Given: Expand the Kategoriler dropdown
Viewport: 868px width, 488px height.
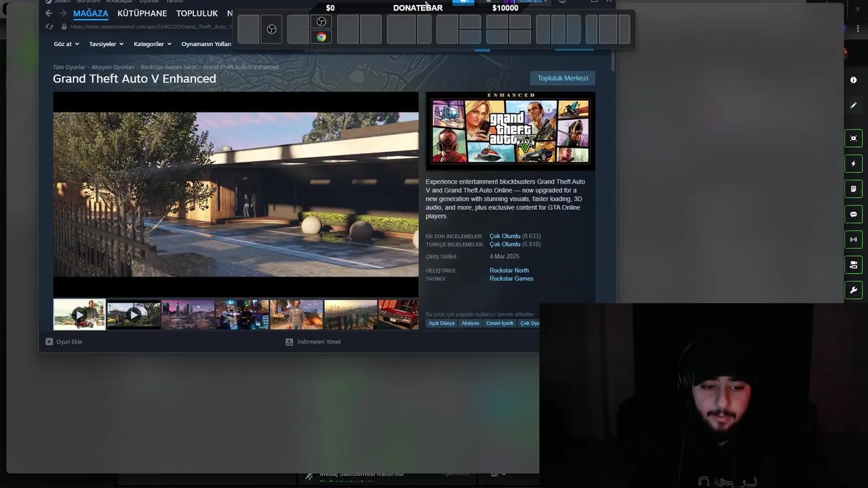Looking at the screenshot, I should 152,44.
